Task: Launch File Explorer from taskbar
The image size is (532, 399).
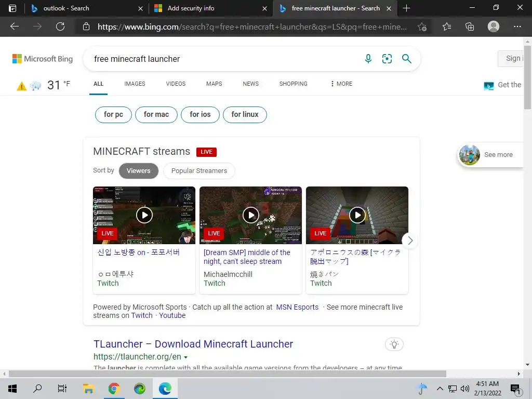Action: 88,389
